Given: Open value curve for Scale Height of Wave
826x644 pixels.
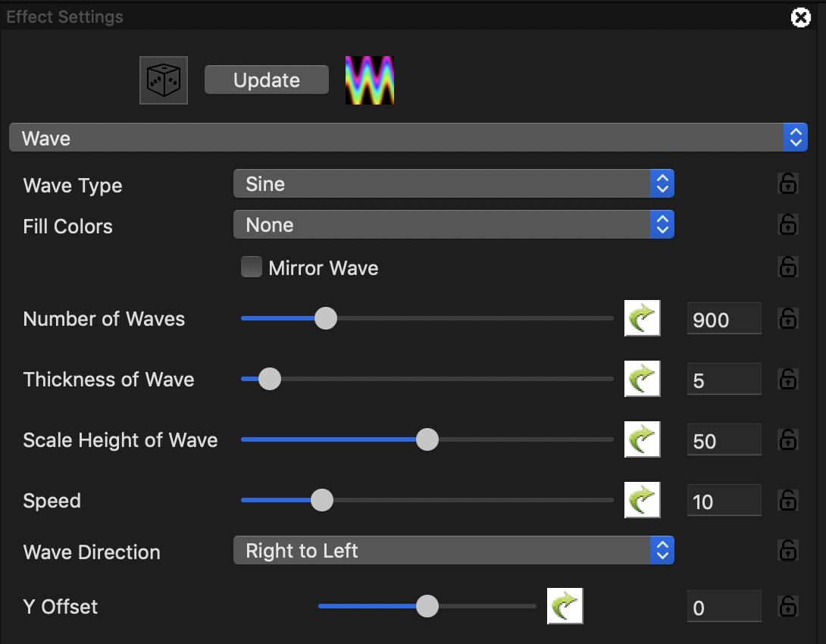Looking at the screenshot, I should [x=642, y=439].
